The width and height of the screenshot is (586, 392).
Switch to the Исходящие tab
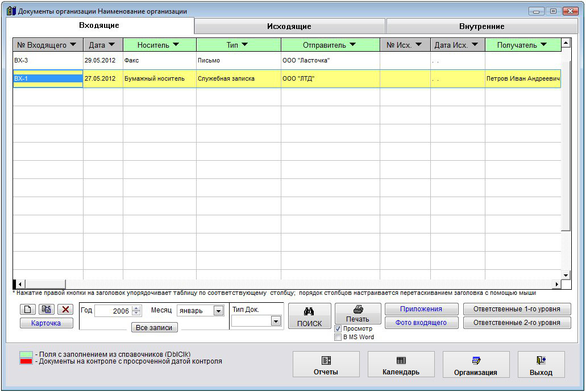[x=289, y=27]
